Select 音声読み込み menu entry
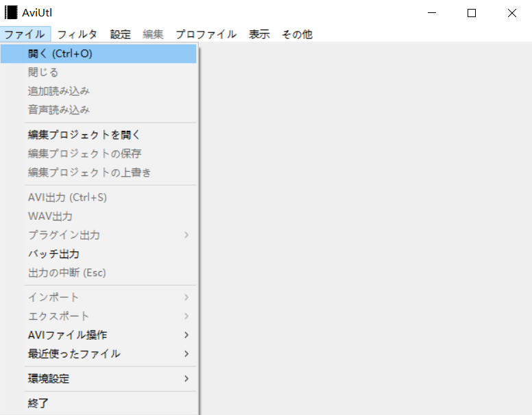This screenshot has height=415, width=532. (x=99, y=110)
